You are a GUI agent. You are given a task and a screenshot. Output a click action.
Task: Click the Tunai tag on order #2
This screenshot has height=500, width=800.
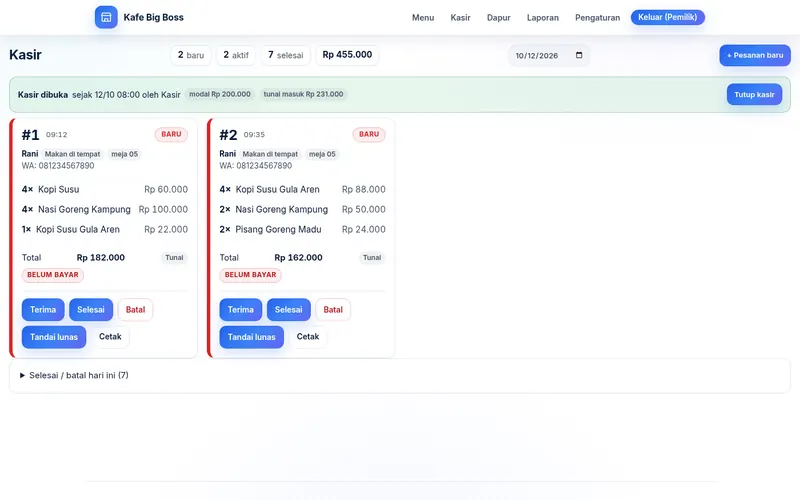click(372, 258)
